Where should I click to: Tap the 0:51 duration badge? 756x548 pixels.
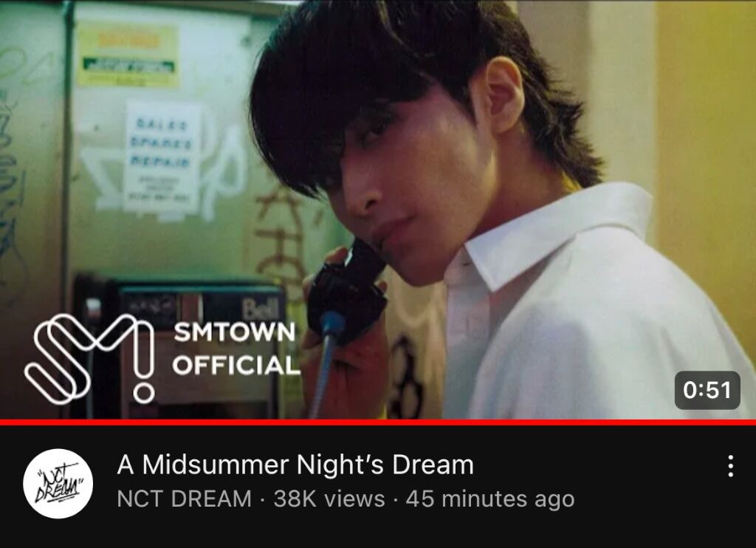[707, 390]
